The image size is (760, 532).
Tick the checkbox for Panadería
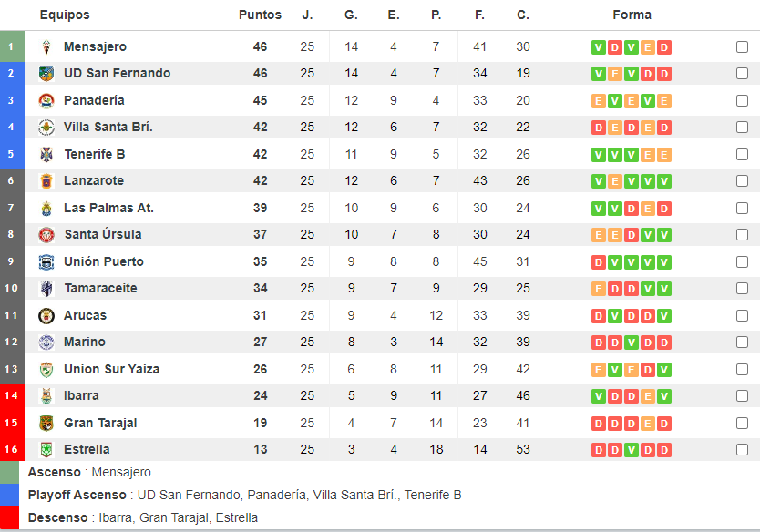pos(742,101)
